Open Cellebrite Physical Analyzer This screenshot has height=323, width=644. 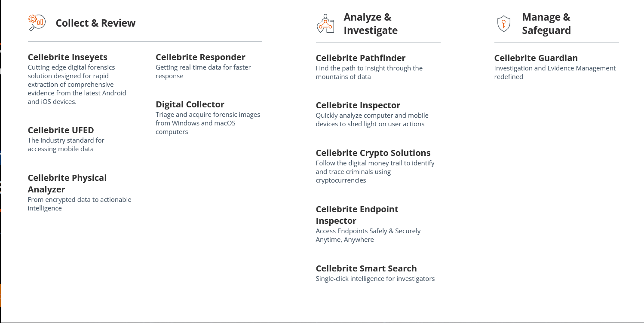click(67, 183)
